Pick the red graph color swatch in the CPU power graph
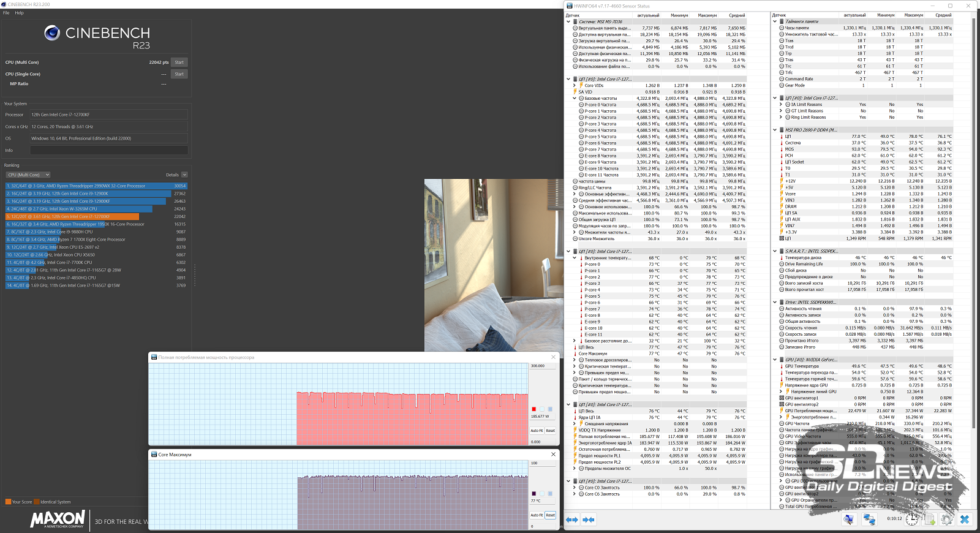 tap(533, 409)
